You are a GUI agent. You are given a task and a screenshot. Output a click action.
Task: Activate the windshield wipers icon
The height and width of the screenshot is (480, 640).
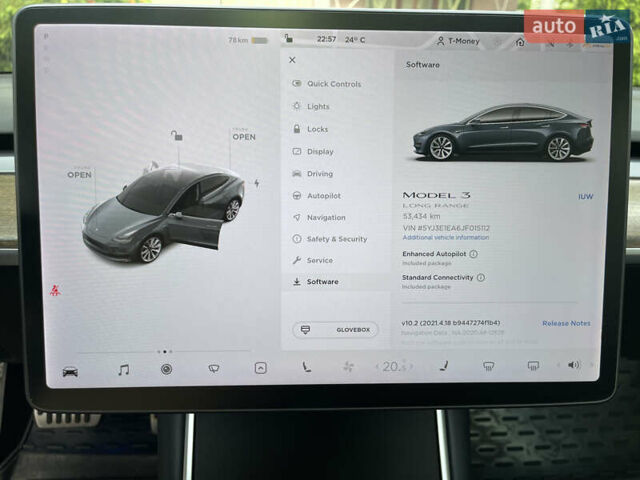(213, 369)
